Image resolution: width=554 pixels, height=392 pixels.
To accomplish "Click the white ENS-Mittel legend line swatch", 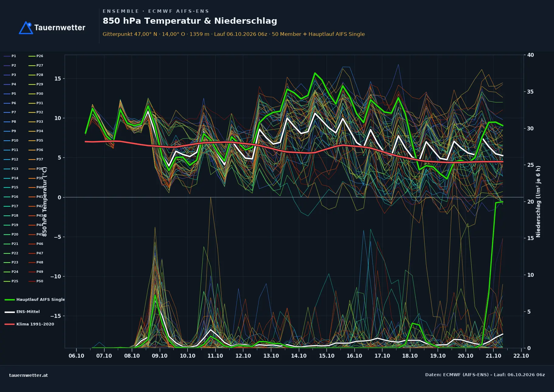I will pyautogui.click(x=10, y=312).
